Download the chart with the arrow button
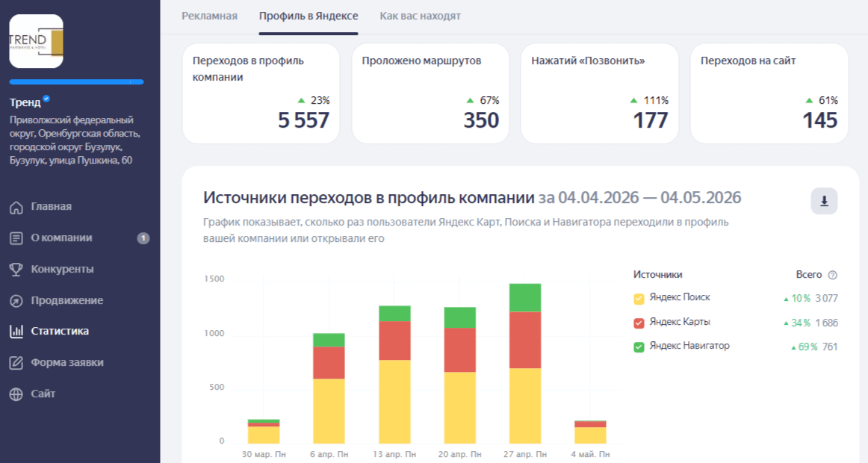 (824, 202)
